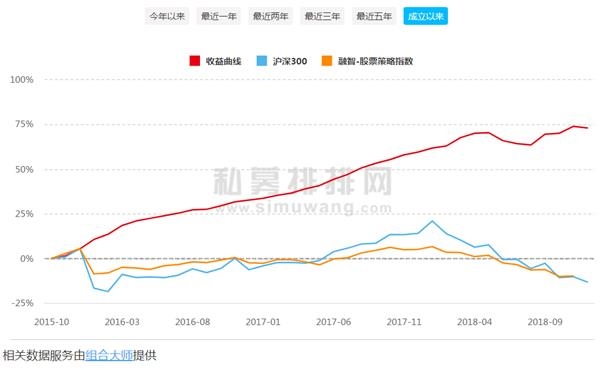Click the 2017-11 x-axis label
Viewport: 600px width, 370px height.
[x=404, y=322]
